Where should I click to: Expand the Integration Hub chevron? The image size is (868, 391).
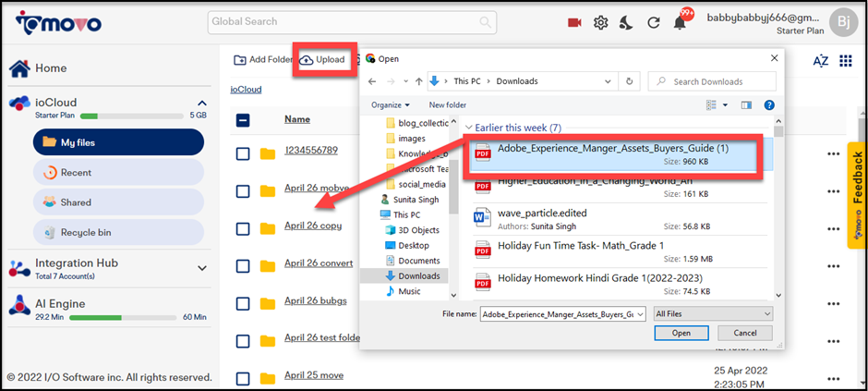pyautogui.click(x=202, y=268)
